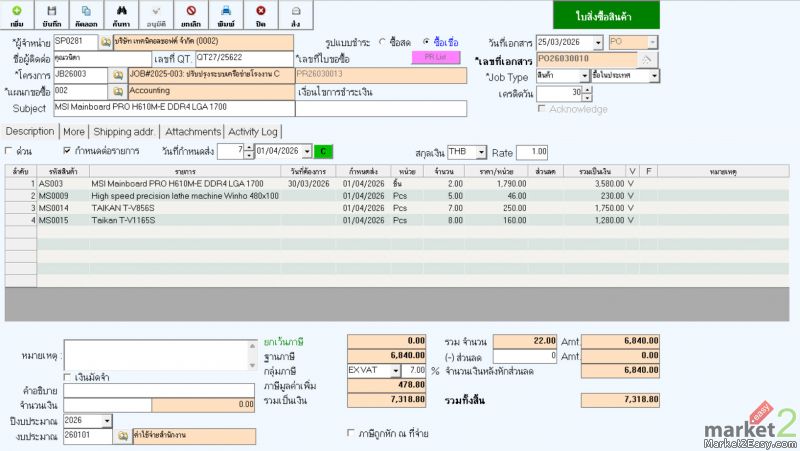The image size is (800, 451).
Task: Enable the urgent (ด่วน) checkbox
Action: [10, 151]
